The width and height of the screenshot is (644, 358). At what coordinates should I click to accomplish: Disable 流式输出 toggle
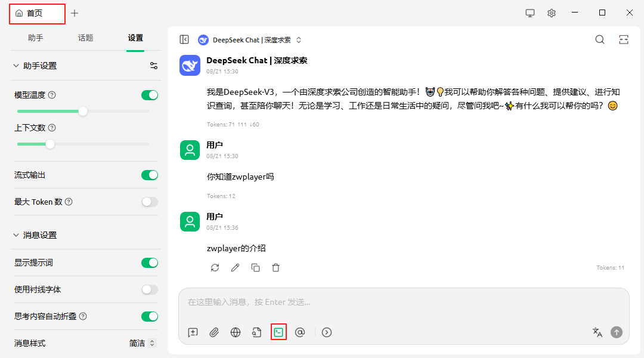click(150, 175)
